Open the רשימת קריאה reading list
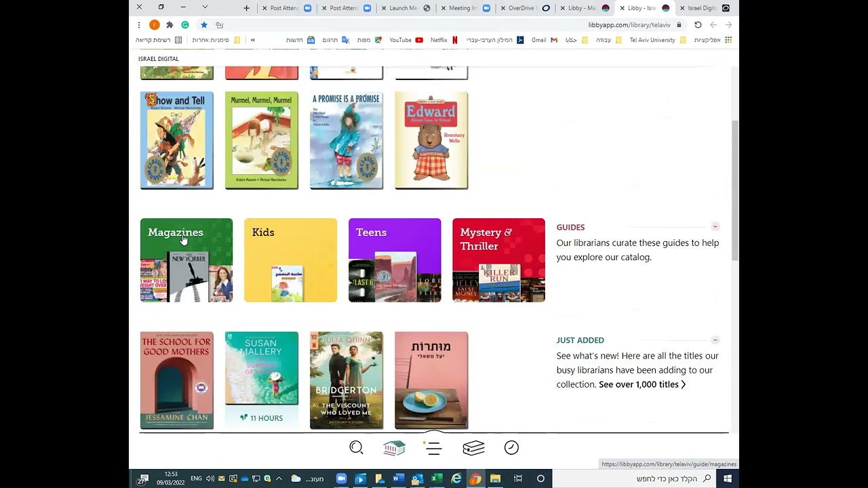The width and height of the screenshot is (868, 488). (x=159, y=40)
